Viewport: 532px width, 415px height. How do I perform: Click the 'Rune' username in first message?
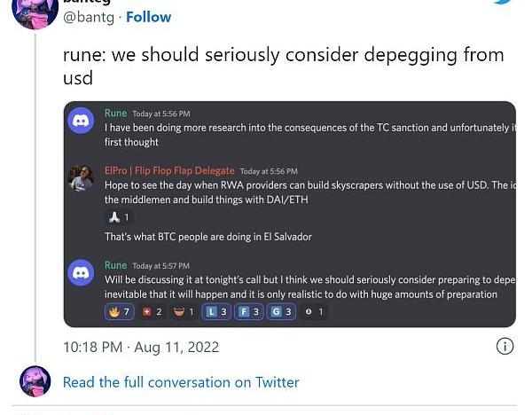click(x=115, y=114)
